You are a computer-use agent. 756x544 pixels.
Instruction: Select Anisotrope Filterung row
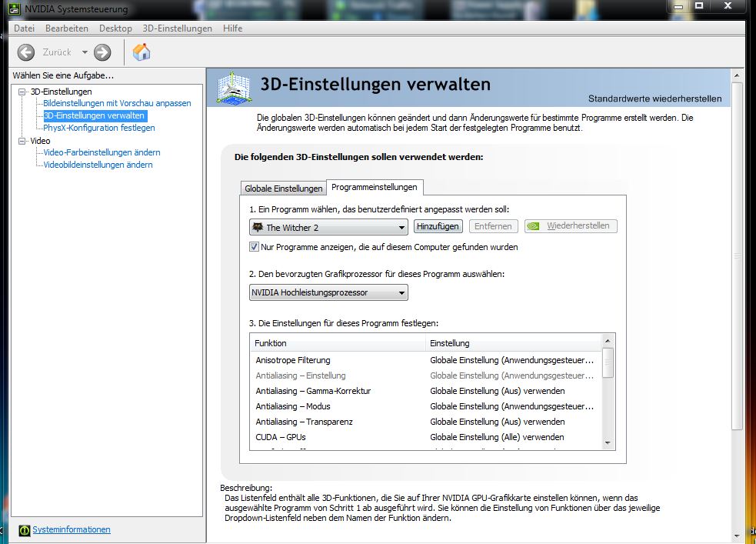[426, 360]
